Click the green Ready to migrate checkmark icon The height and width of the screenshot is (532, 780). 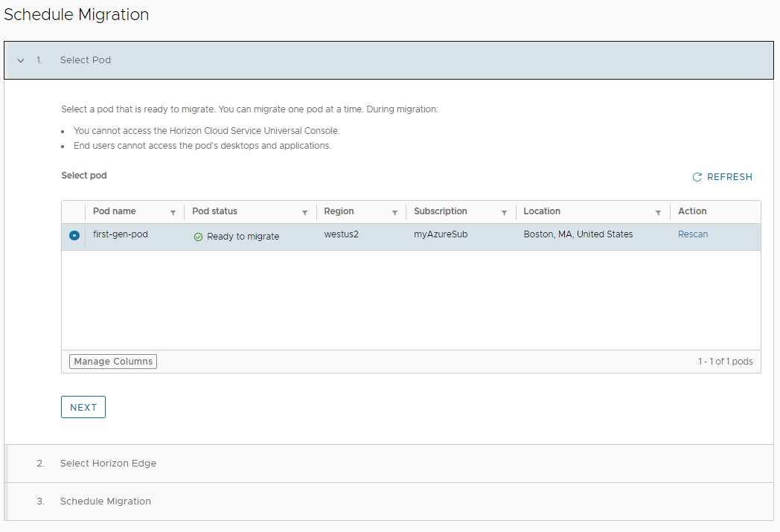(198, 237)
